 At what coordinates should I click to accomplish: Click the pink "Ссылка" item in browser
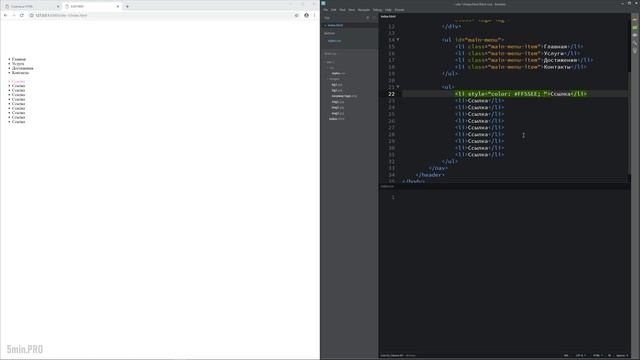(x=18, y=81)
